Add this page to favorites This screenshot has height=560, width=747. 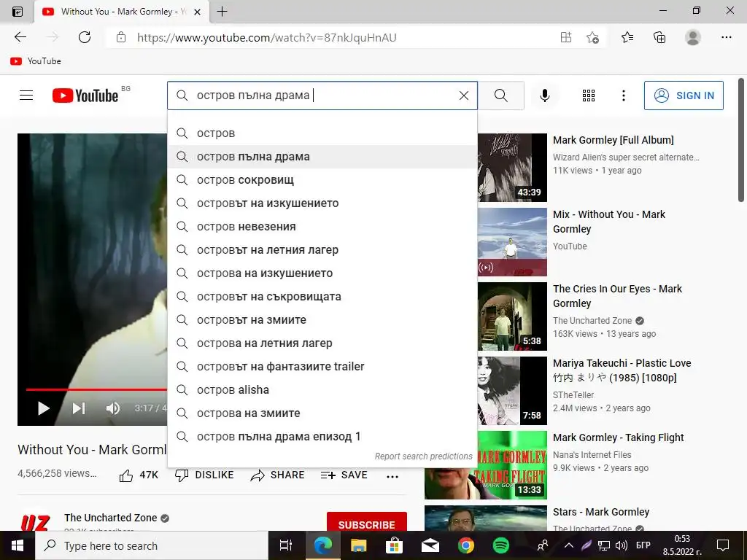pyautogui.click(x=592, y=37)
